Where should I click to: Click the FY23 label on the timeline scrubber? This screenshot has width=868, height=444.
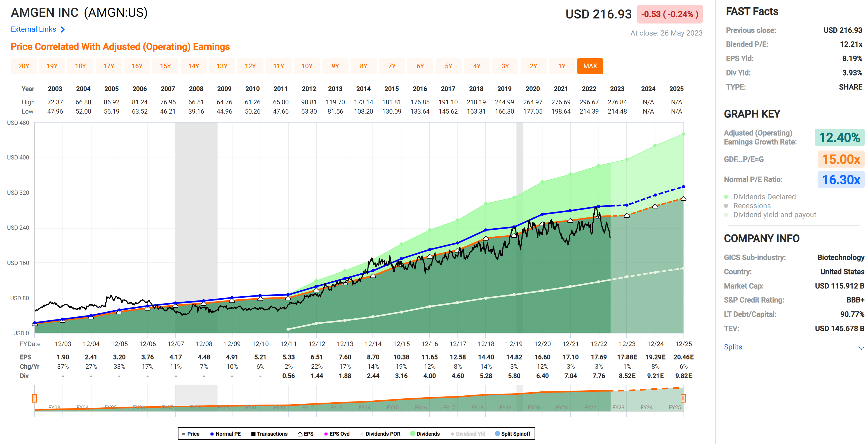[x=619, y=407]
